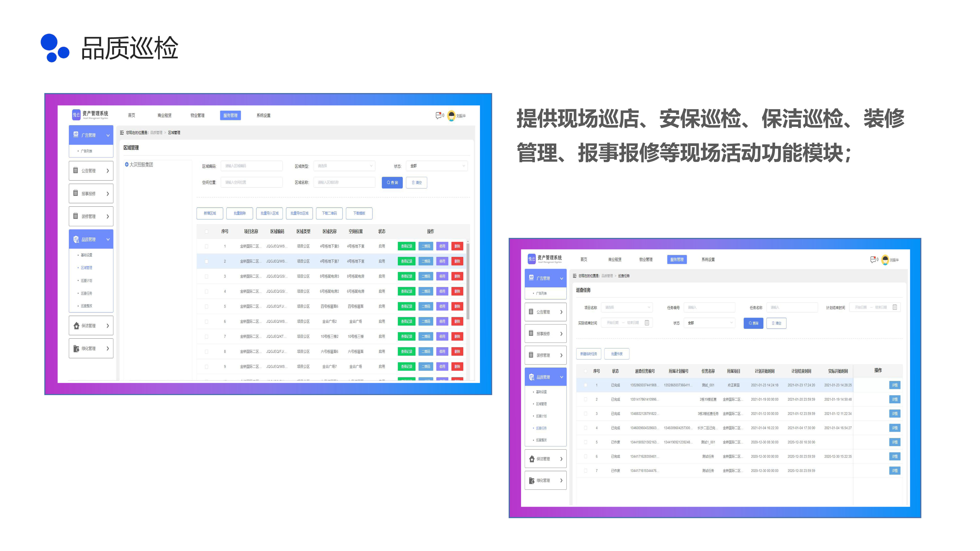Click the vertical scrollbar of 区域管理 table
Image resolution: width=980 pixels, height=551 pixels.
[x=467, y=281]
